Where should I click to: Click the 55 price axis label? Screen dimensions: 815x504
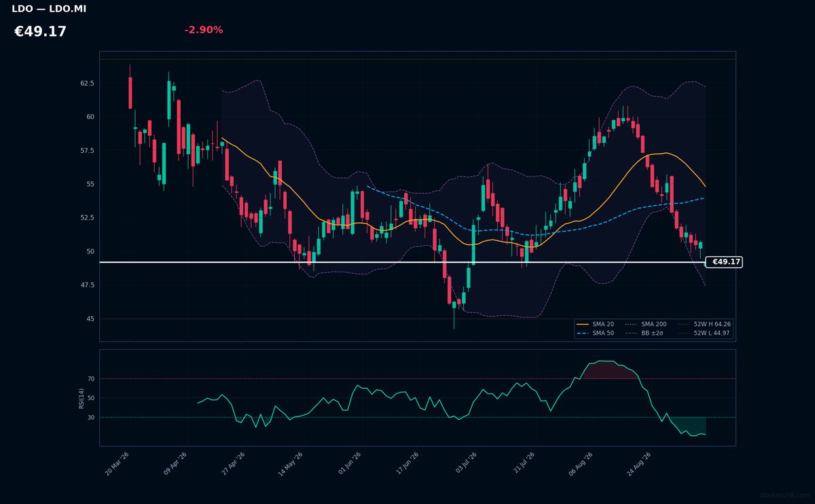click(90, 184)
